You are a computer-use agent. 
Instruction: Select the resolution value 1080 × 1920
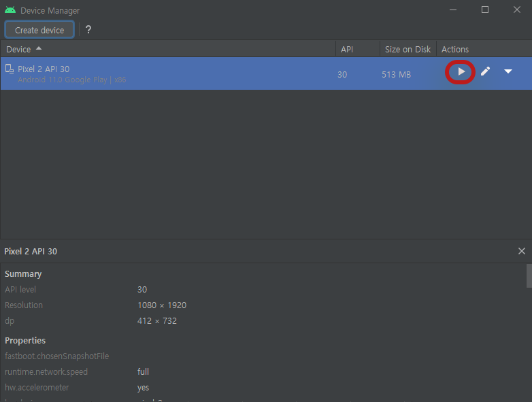click(162, 305)
